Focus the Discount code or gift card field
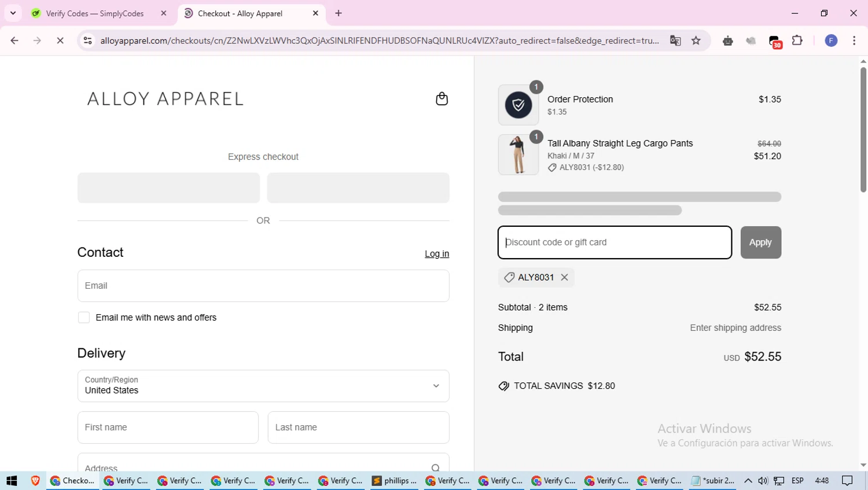 (x=615, y=242)
